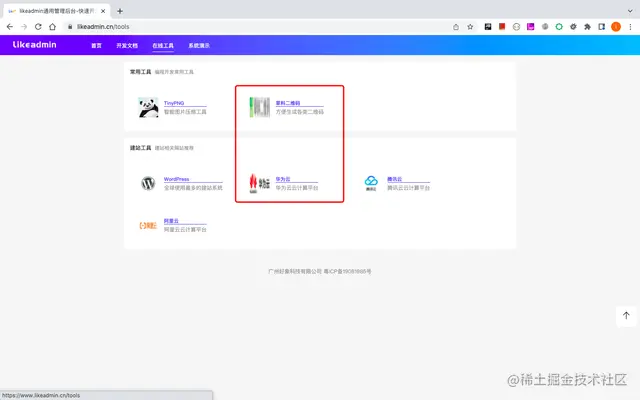Screen dimensions: 640x400
Task: Click the magenta square extension icon
Action: (531, 27)
